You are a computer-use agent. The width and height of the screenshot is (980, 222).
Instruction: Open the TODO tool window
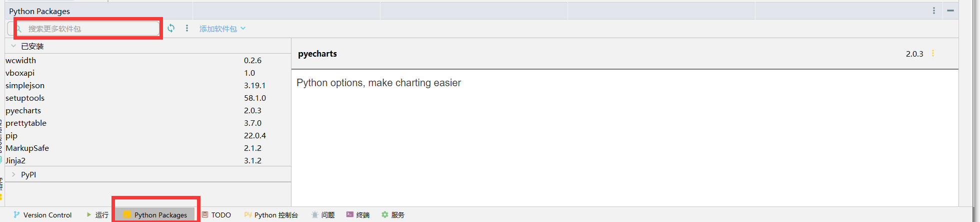pos(216,215)
